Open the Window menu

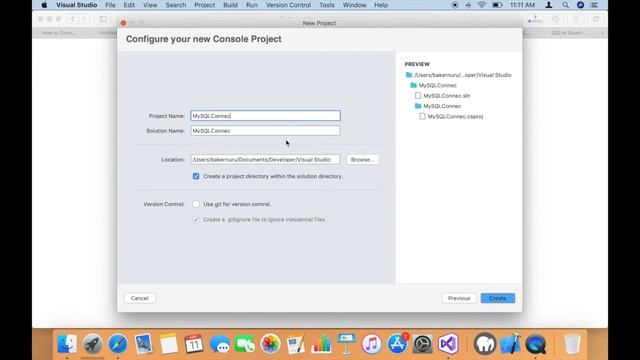pyautogui.click(x=354, y=5)
